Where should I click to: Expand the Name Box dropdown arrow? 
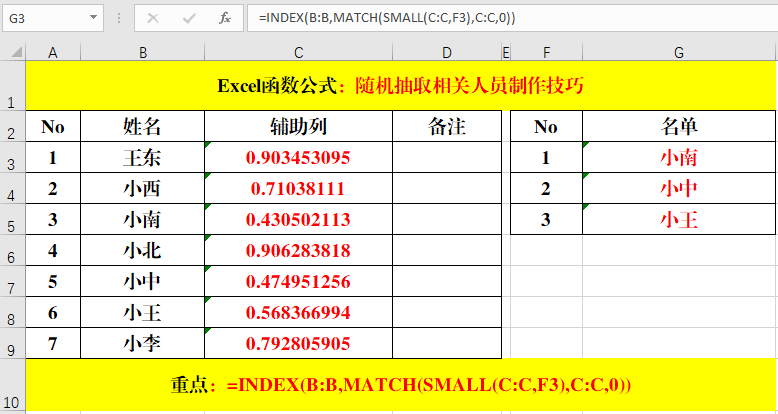click(x=93, y=18)
